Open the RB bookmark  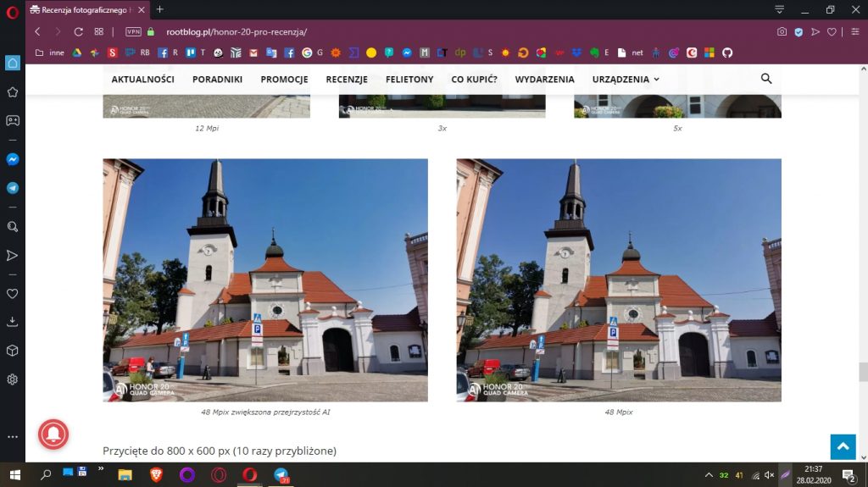pyautogui.click(x=137, y=53)
